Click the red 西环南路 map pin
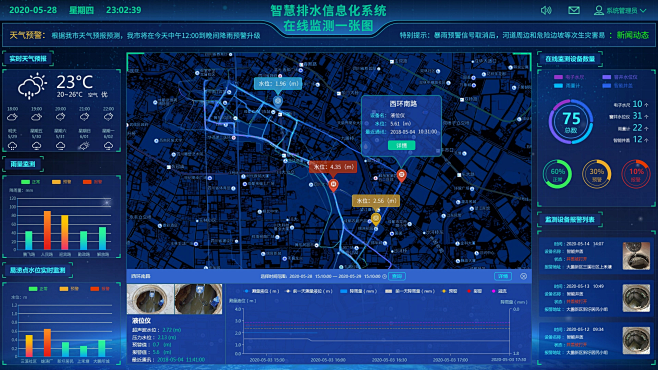The width and height of the screenshot is (658, 370). 402,175
